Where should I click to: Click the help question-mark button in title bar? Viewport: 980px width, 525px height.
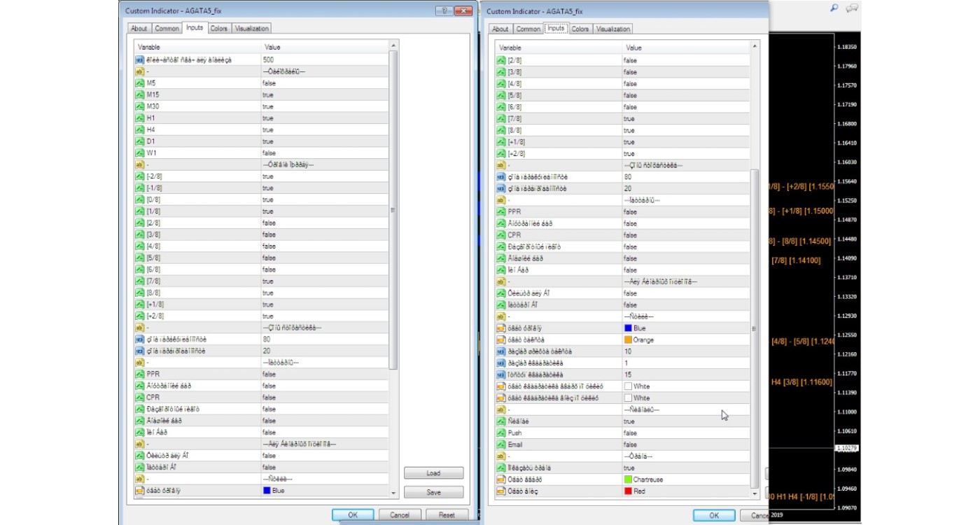click(444, 10)
